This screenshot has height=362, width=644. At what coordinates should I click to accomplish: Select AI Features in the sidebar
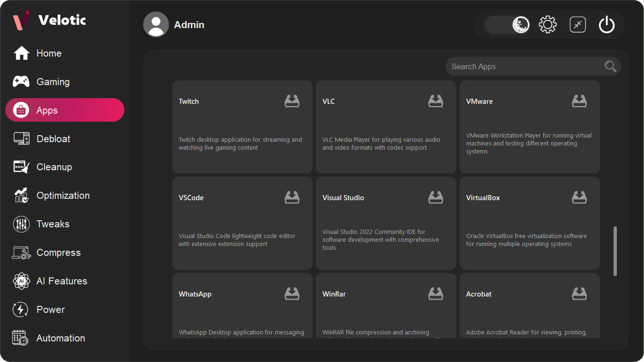click(x=62, y=281)
